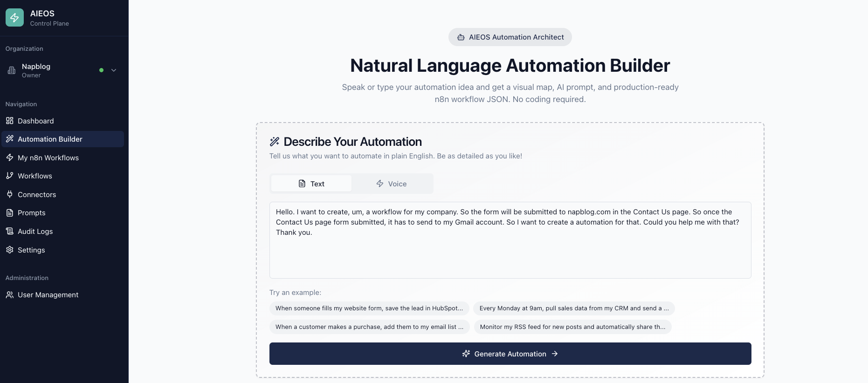The image size is (868, 383).
Task: Click the 'Navigation' sidebar section label
Action: [21, 104]
